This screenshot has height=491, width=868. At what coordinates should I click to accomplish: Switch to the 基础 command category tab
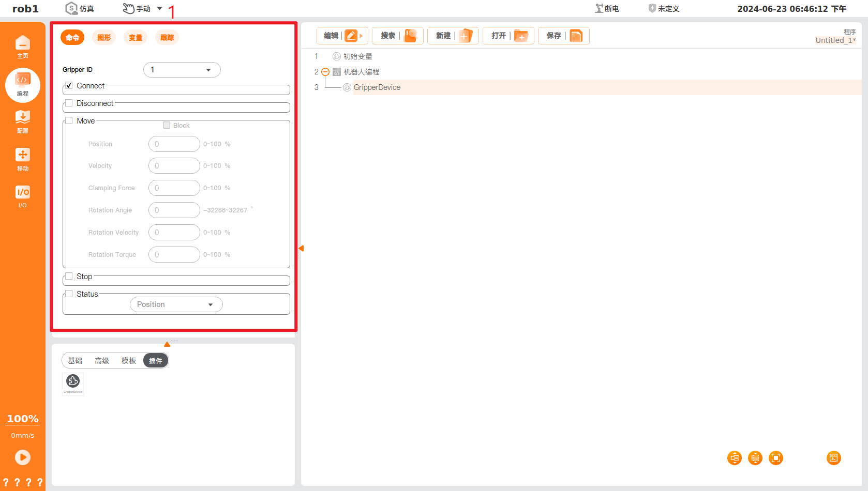[x=75, y=360]
